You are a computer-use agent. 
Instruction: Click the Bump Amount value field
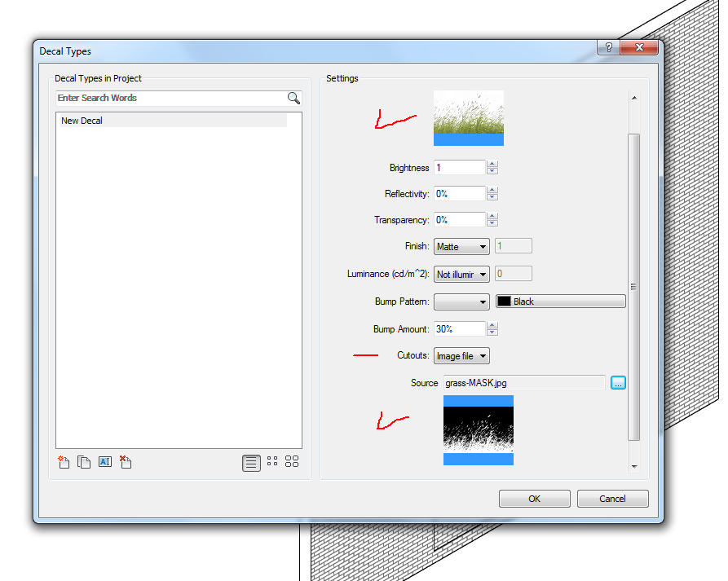click(x=460, y=329)
